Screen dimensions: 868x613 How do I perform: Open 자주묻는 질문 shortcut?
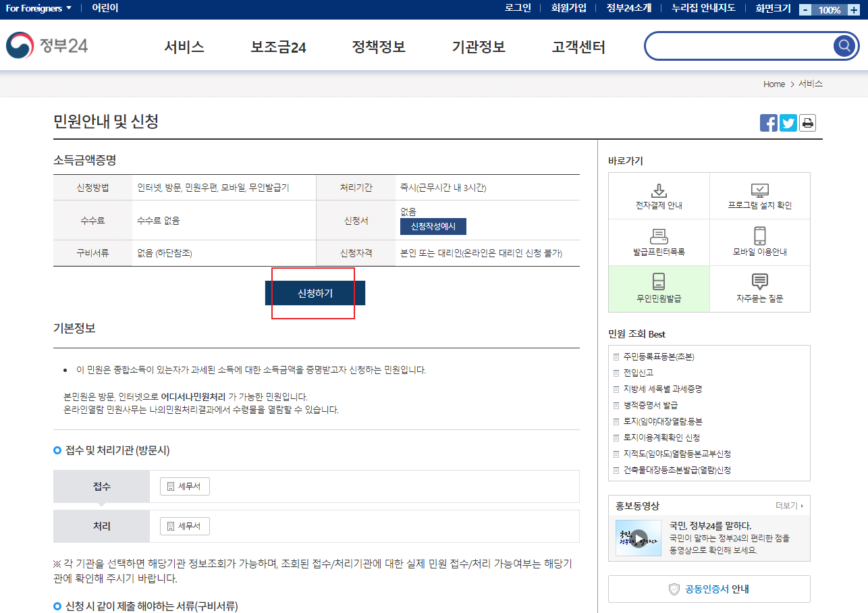pos(760,289)
